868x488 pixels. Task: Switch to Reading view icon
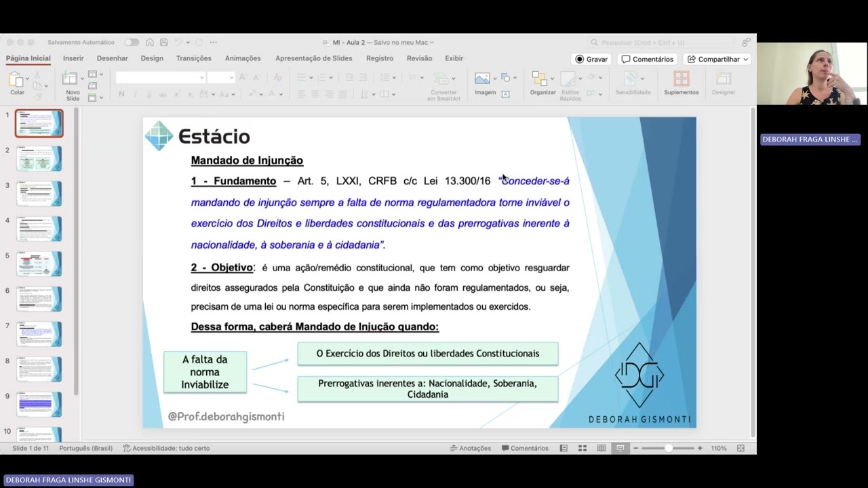coord(601,448)
